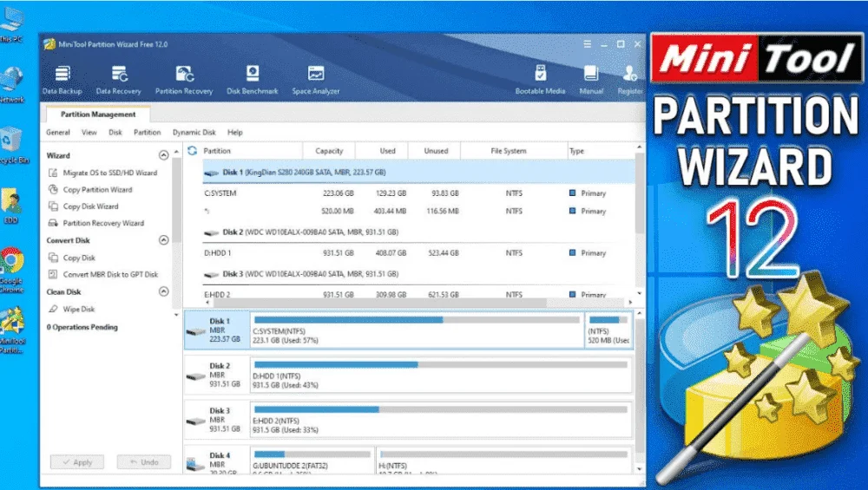Click the Apply button

pyautogui.click(x=77, y=461)
